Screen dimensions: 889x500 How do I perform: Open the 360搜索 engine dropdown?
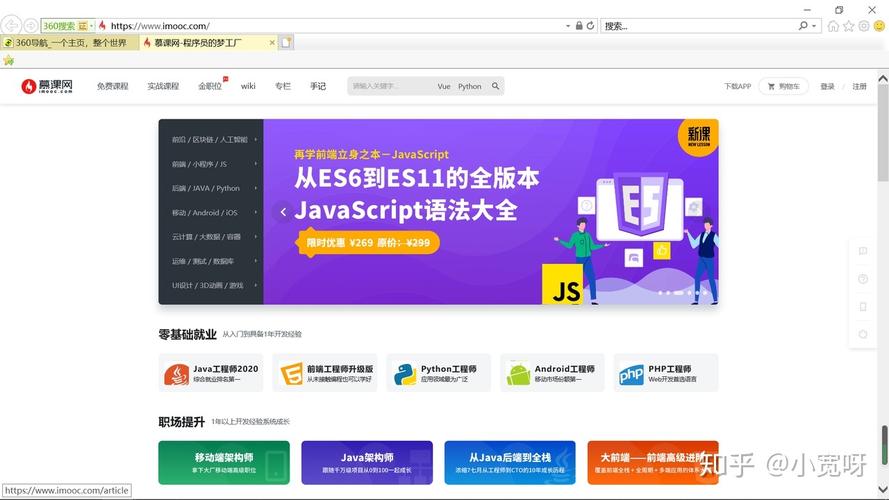click(91, 26)
